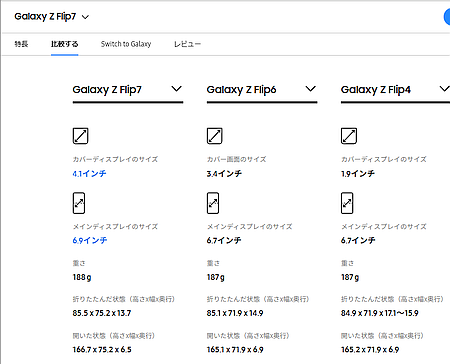Viewport: 450px width, 364px height.
Task: Click folded dimensions 84.9 x 71.9 x 17.1~15.9
Action: 379,313
